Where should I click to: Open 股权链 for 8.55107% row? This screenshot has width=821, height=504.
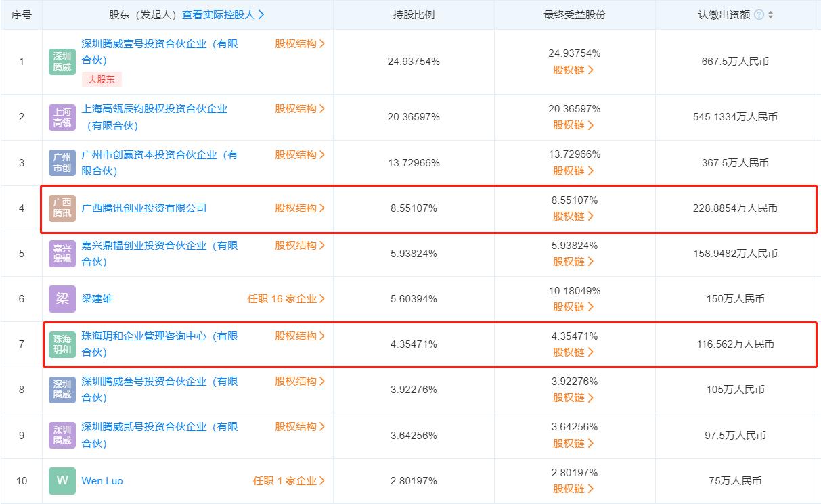(x=574, y=216)
